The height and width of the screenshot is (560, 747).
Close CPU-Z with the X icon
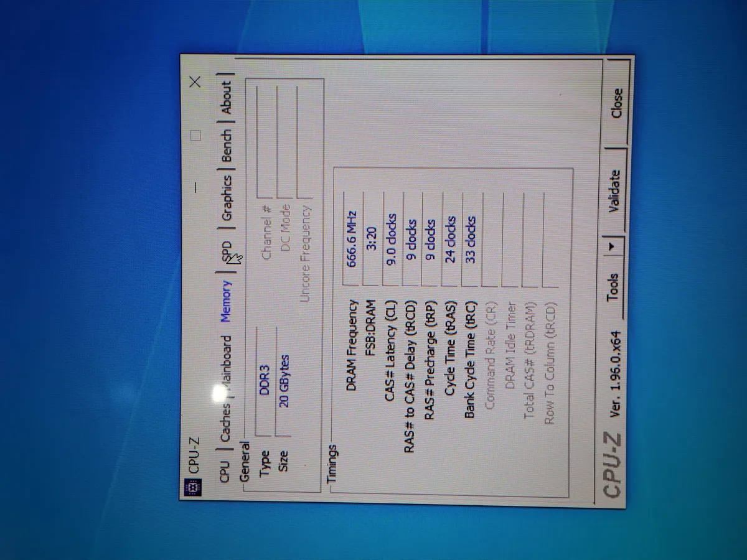pos(195,82)
